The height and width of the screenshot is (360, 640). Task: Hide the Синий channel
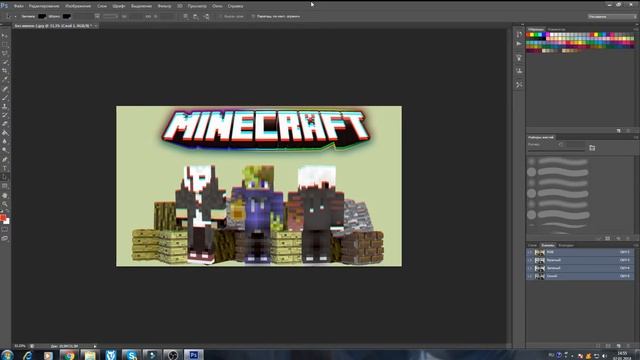tap(530, 276)
